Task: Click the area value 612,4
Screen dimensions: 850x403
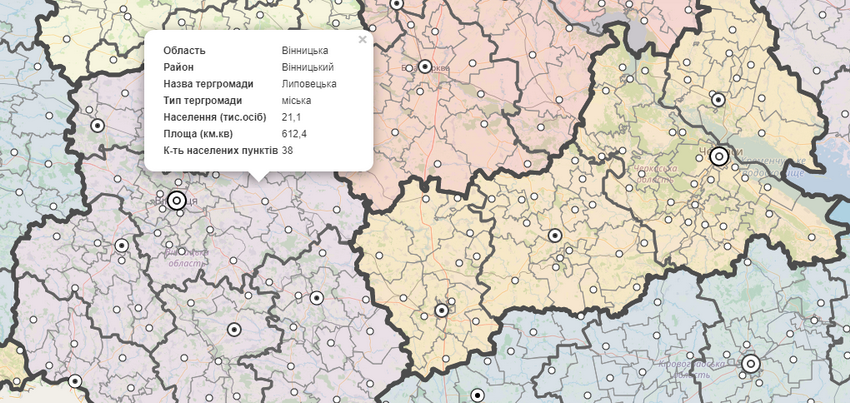Action: [294, 134]
